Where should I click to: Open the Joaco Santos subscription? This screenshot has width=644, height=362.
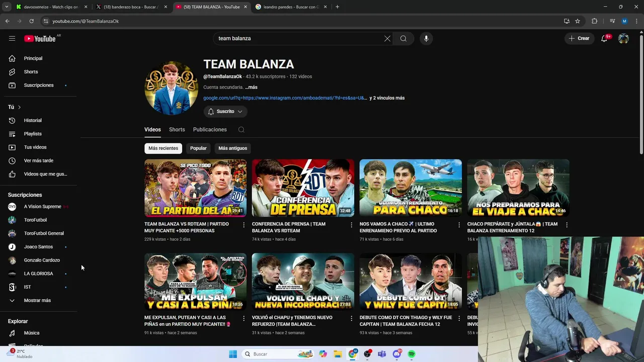[39, 247]
